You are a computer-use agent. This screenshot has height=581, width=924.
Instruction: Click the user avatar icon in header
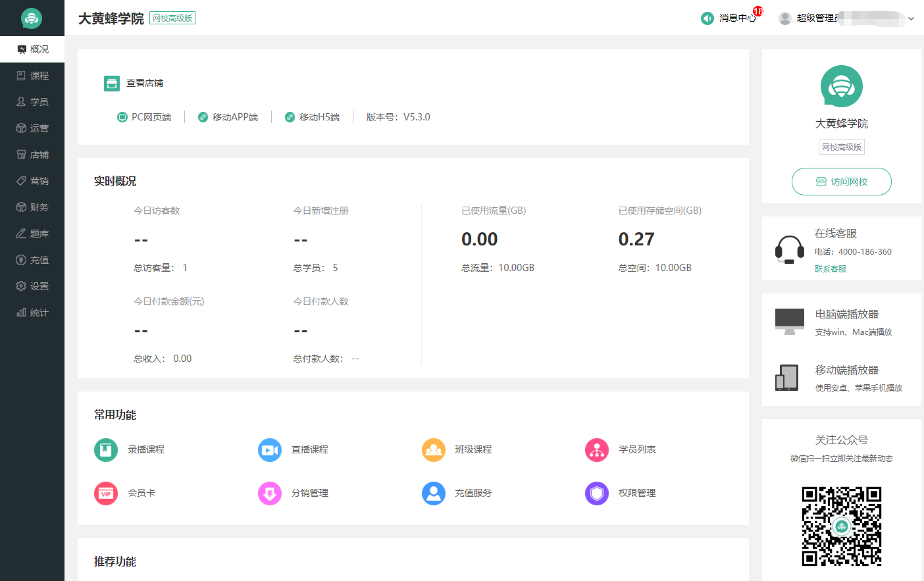[784, 18]
